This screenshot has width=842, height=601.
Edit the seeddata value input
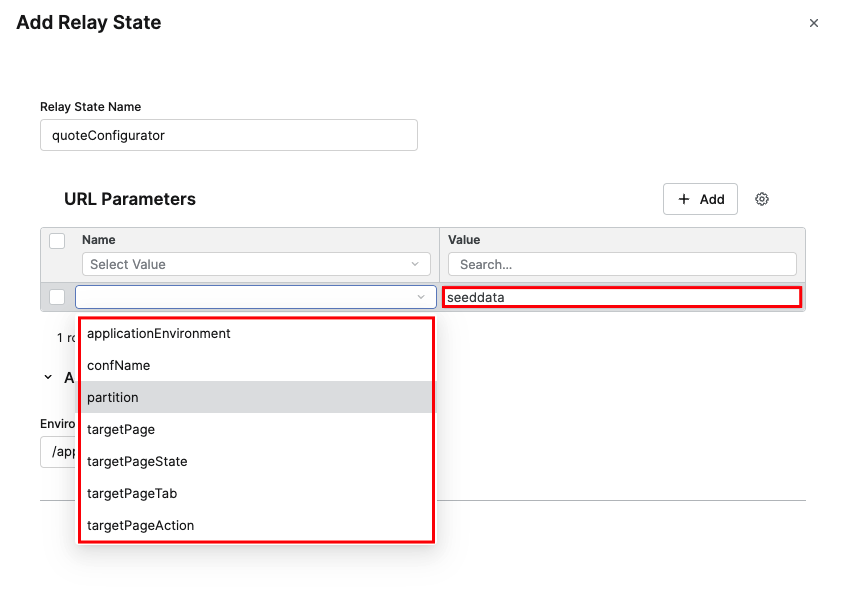[x=621, y=297]
